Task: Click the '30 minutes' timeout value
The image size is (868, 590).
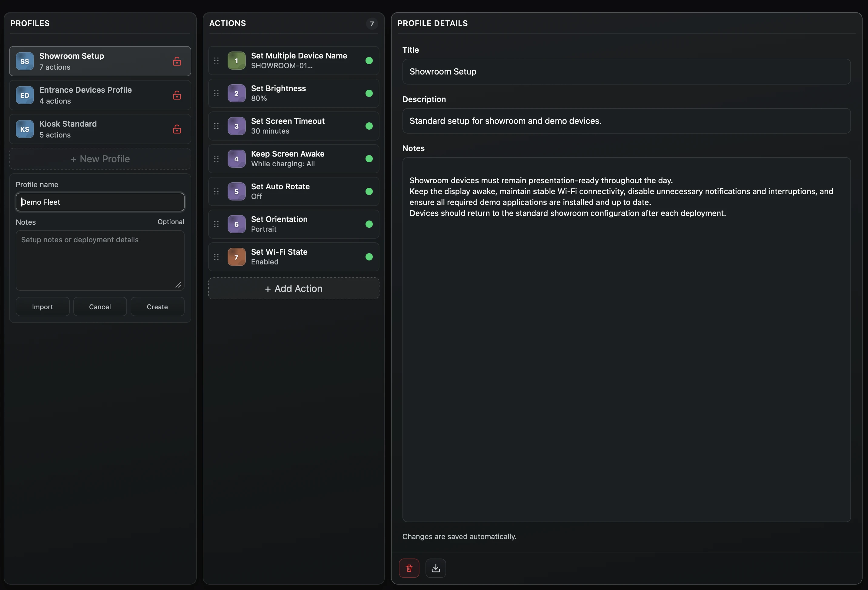Action: pos(270,131)
